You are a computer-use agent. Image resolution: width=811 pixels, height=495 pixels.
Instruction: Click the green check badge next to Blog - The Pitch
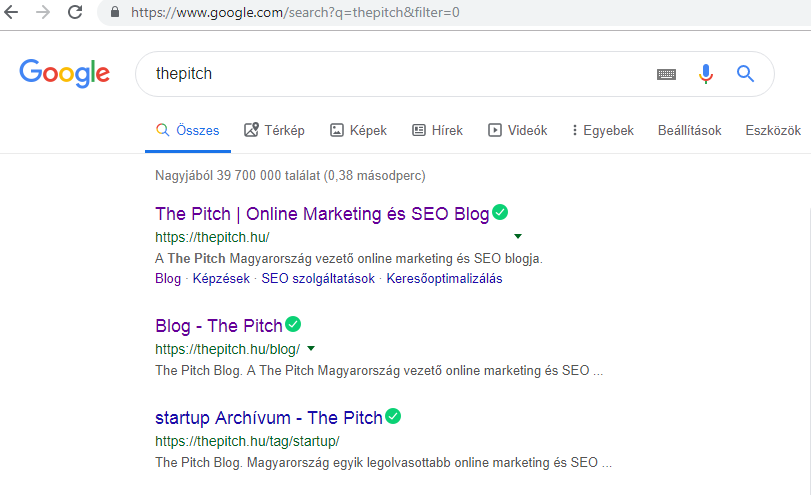click(293, 324)
